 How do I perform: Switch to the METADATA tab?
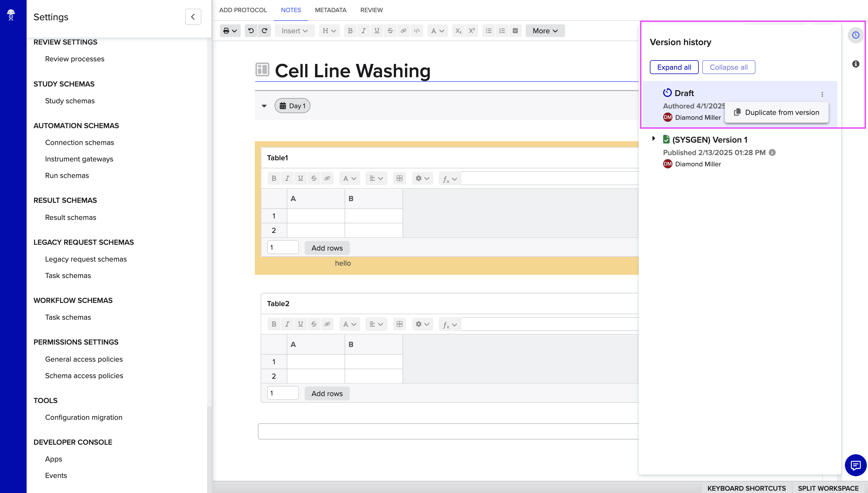pos(330,10)
